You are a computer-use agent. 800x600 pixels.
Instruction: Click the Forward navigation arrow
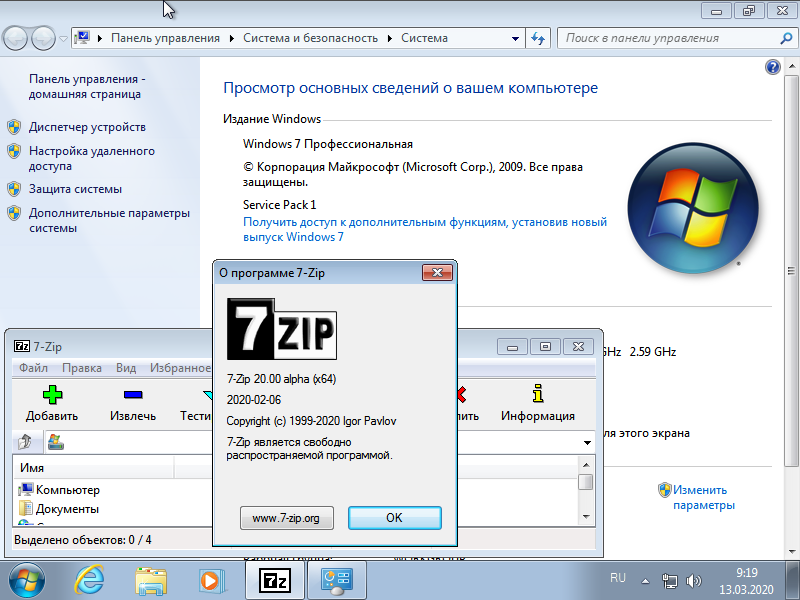tap(43, 38)
